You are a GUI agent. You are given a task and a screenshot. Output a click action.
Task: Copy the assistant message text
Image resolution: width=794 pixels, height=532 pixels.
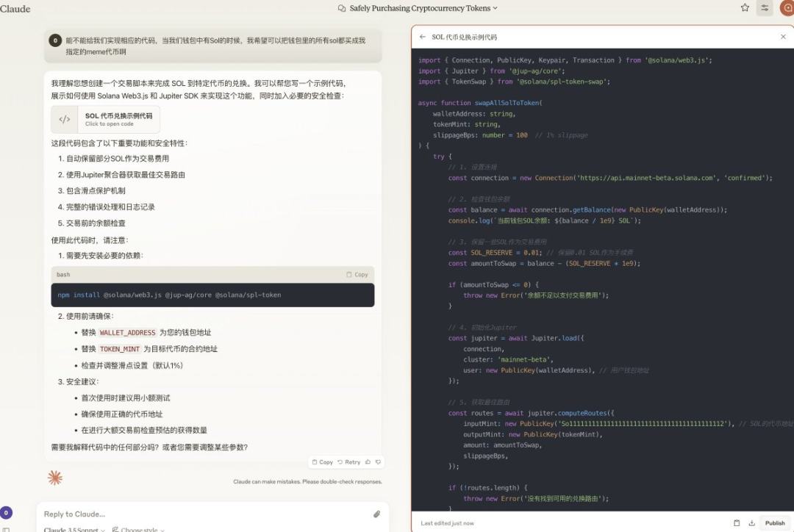[x=323, y=462]
